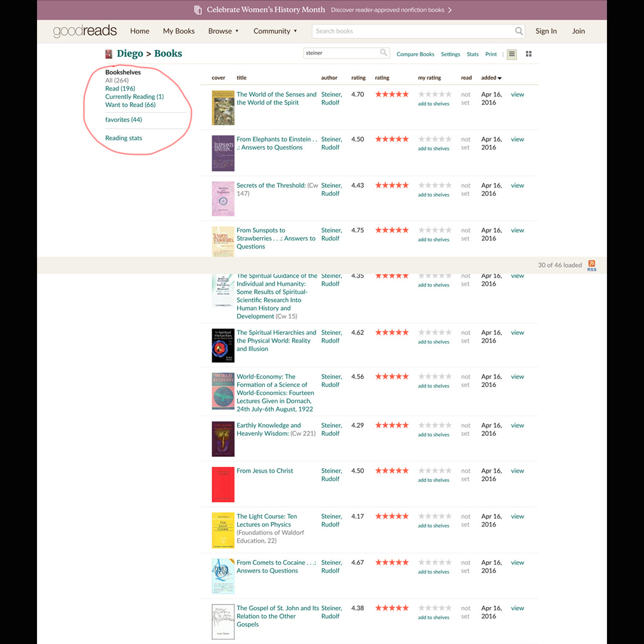The height and width of the screenshot is (644, 644).
Task: Open cover of World-Economy book
Action: [223, 391]
